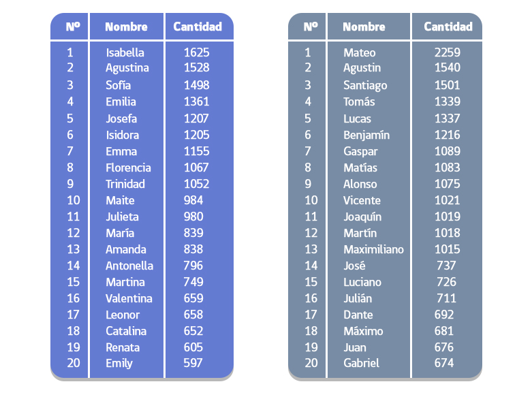This screenshot has width=532, height=399.
Task: Select the name Valentina
Action: click(x=129, y=298)
